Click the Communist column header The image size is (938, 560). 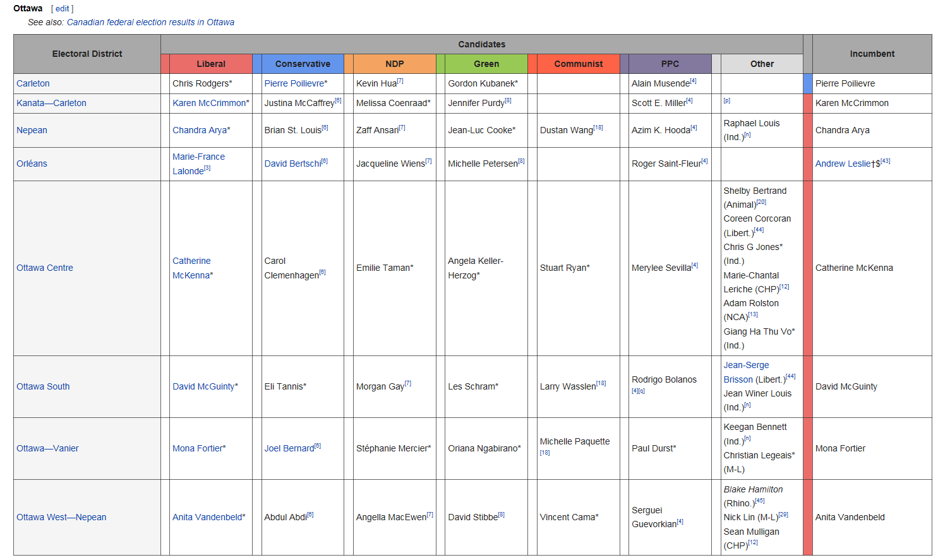pos(579,64)
